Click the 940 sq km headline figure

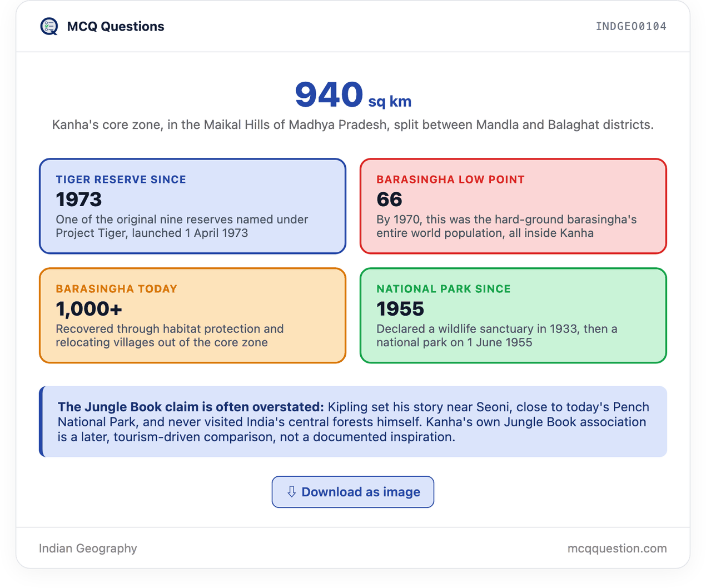(353, 95)
